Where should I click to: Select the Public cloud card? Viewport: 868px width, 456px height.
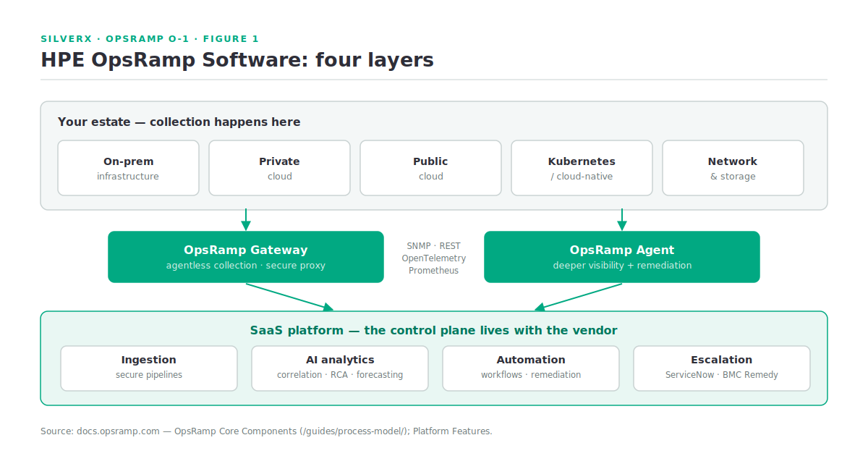(x=430, y=168)
